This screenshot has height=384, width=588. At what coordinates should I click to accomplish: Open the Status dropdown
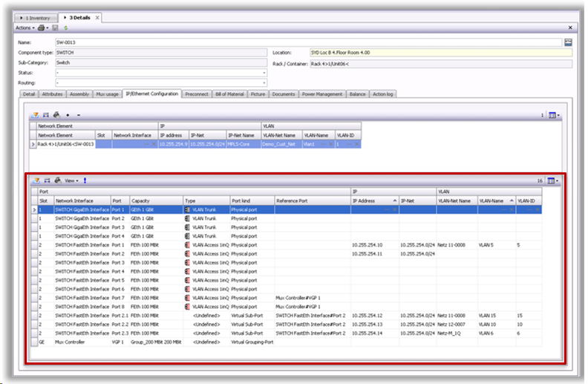[x=264, y=73]
